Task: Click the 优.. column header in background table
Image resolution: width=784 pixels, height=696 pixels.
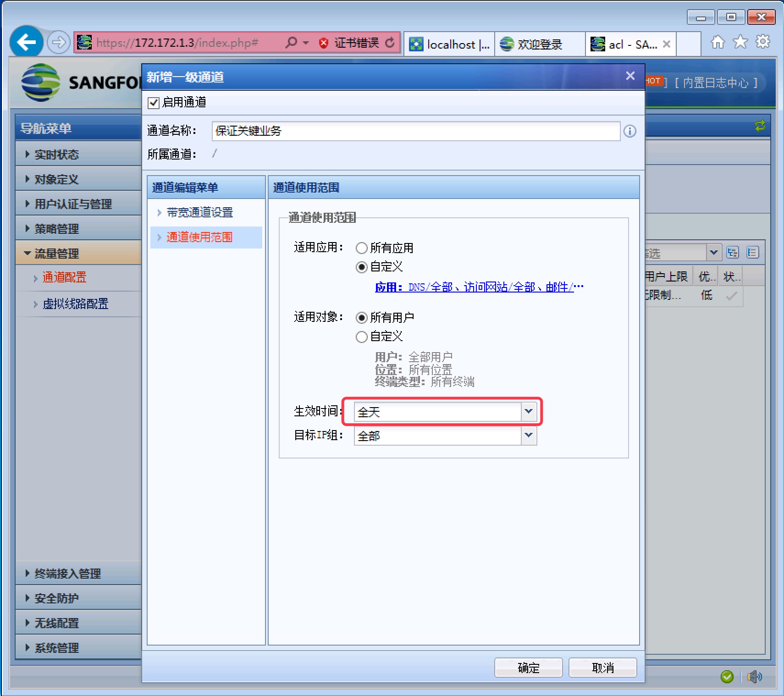Action: [707, 276]
